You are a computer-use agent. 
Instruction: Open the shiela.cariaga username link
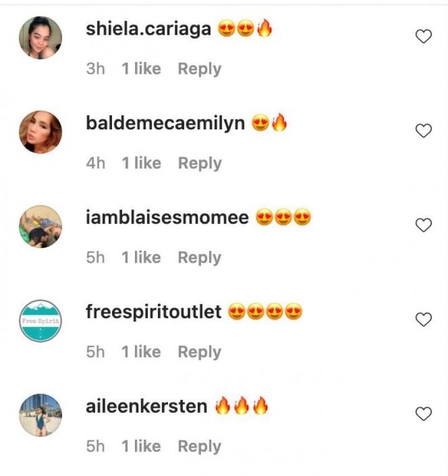[x=148, y=29]
